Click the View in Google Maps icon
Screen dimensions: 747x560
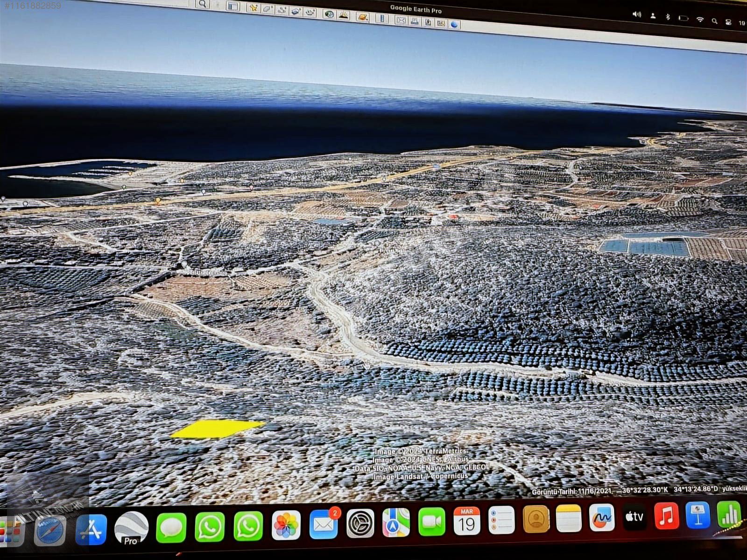coord(441,23)
